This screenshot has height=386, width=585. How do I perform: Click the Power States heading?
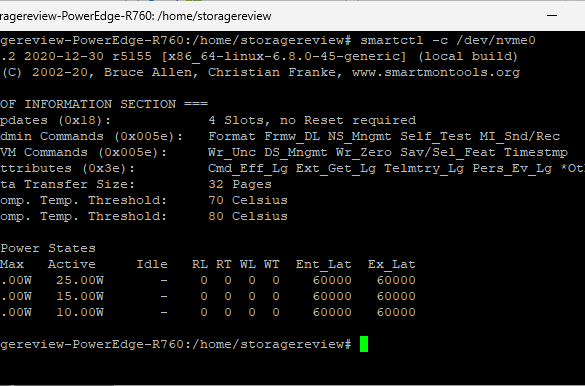point(48,248)
